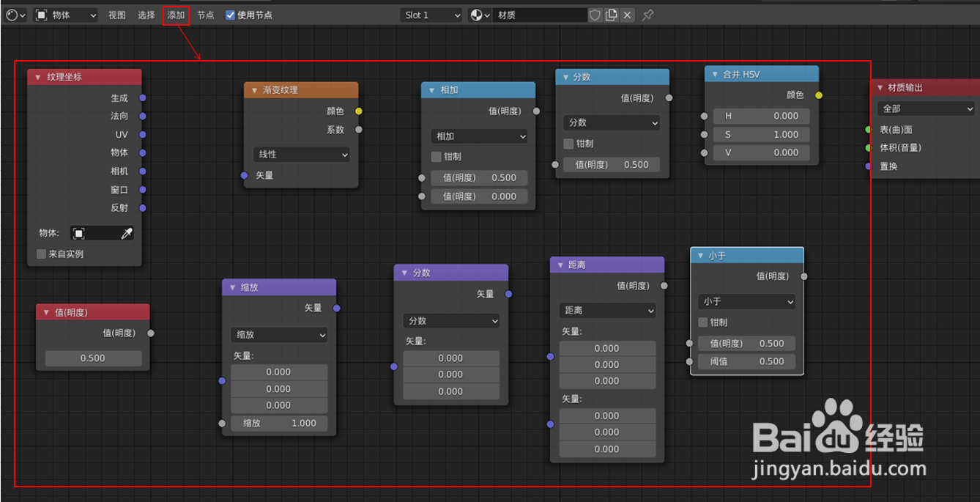Click 渐变纹理 颜色 yellow output socket
The image size is (980, 502).
pyautogui.click(x=358, y=111)
